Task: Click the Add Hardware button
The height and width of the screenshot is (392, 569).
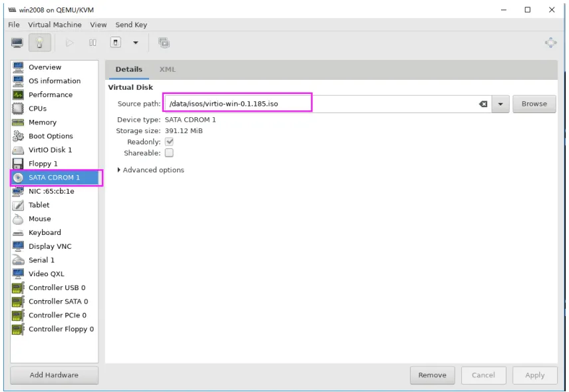Action: coord(54,375)
